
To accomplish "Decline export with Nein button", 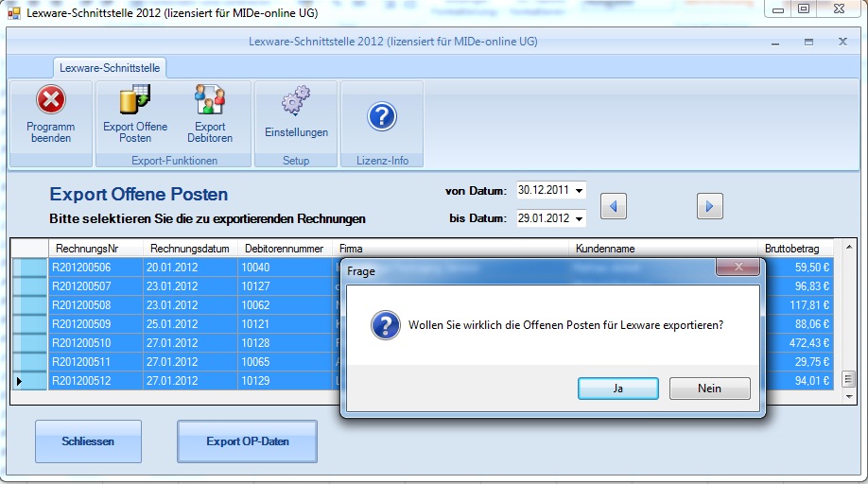I will tap(710, 389).
